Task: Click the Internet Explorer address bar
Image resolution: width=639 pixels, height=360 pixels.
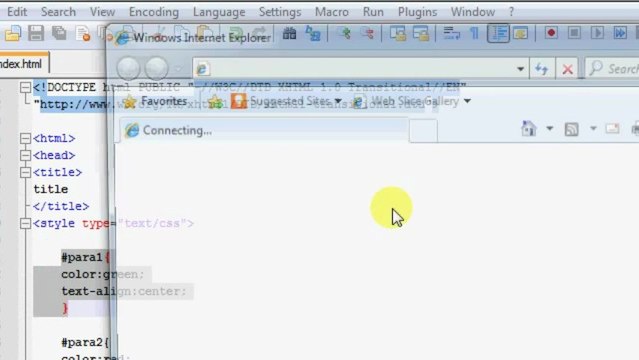Action: pos(355,68)
